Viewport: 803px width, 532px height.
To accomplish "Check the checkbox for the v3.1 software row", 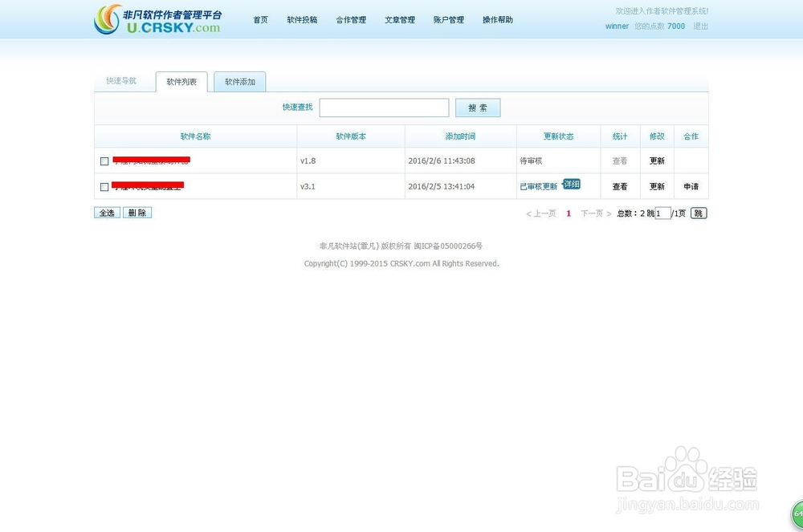I will point(104,186).
